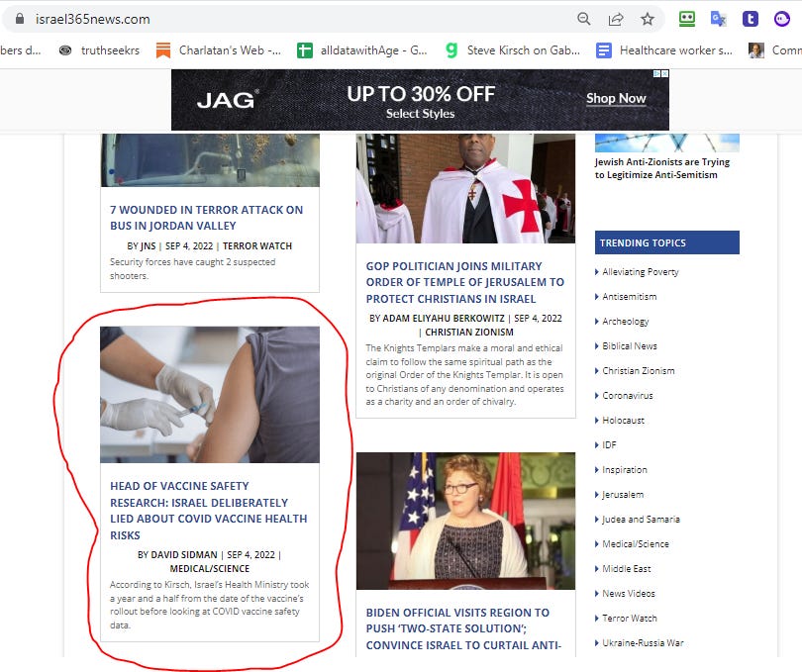Select Christian Zionism in trending topics list

click(639, 371)
